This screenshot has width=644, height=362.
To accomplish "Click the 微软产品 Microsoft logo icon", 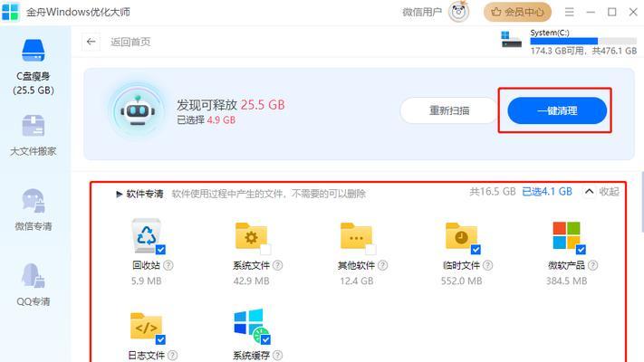I will pos(566,236).
